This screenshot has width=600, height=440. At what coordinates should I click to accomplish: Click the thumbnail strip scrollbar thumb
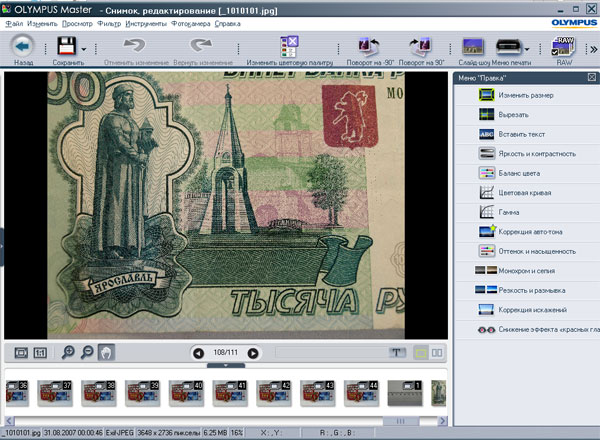click(401, 421)
